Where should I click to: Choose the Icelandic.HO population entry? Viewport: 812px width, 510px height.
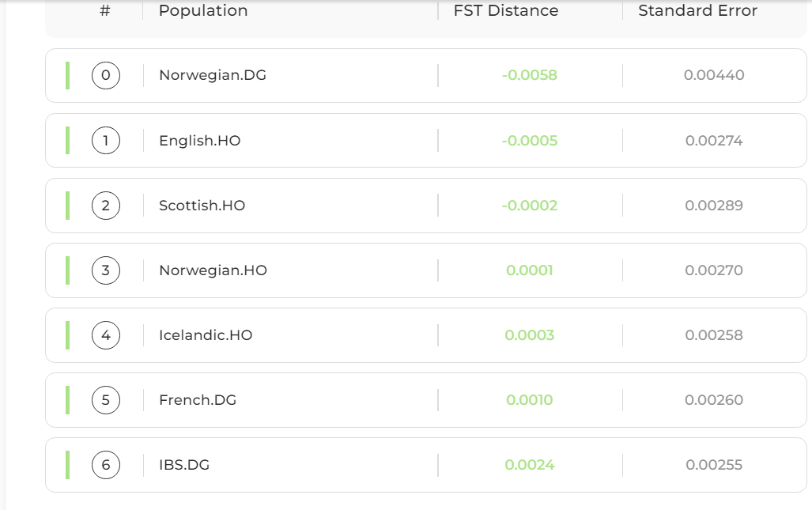pyautogui.click(x=206, y=335)
